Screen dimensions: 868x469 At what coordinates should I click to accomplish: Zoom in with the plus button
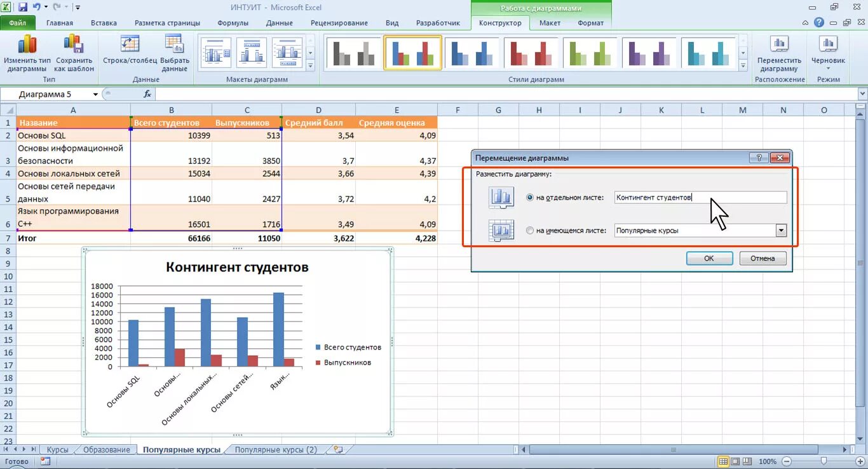[x=859, y=461]
